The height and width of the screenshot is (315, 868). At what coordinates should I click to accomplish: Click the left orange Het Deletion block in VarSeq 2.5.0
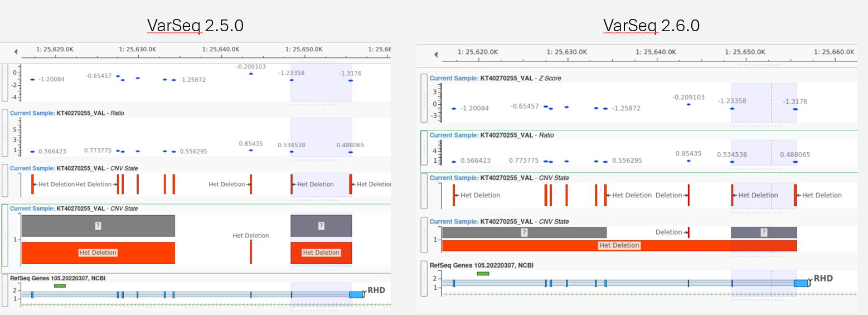coord(98,253)
